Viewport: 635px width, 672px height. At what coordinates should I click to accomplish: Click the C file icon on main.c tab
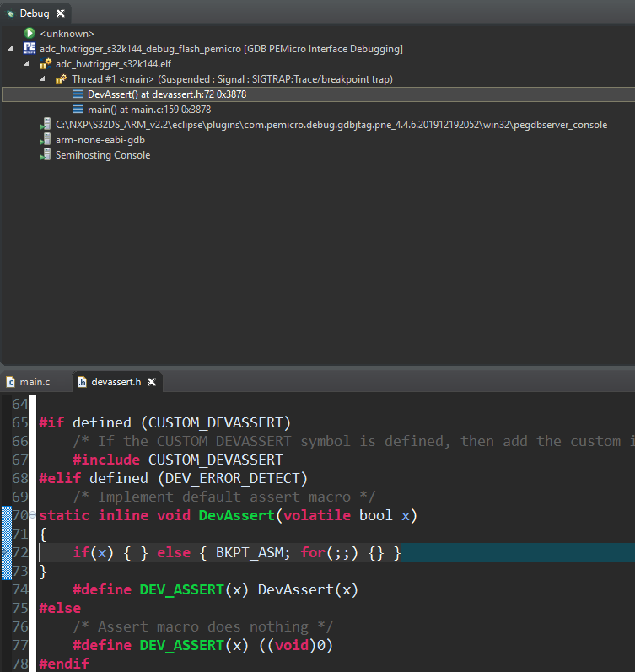click(10, 382)
